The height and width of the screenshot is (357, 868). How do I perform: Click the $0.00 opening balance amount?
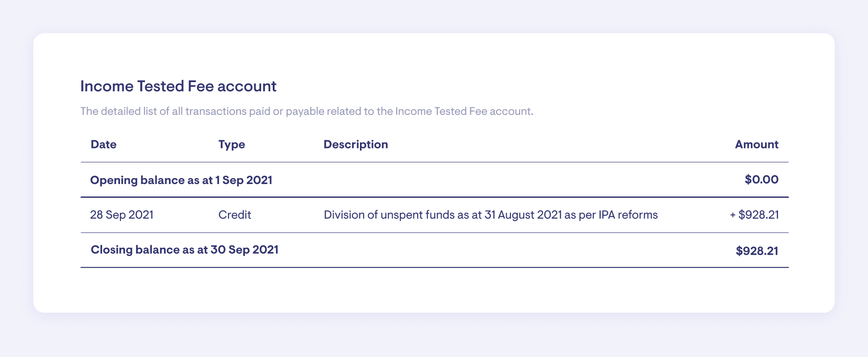pyautogui.click(x=761, y=180)
